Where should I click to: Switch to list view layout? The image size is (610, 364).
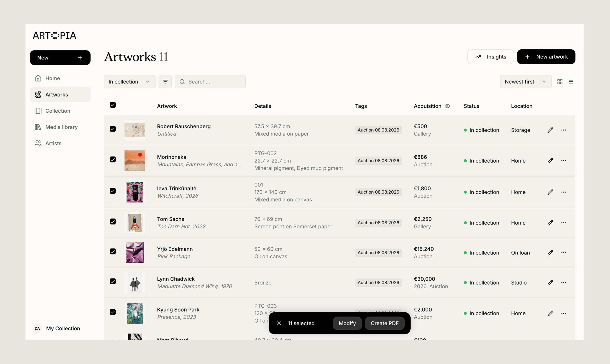[x=570, y=82]
